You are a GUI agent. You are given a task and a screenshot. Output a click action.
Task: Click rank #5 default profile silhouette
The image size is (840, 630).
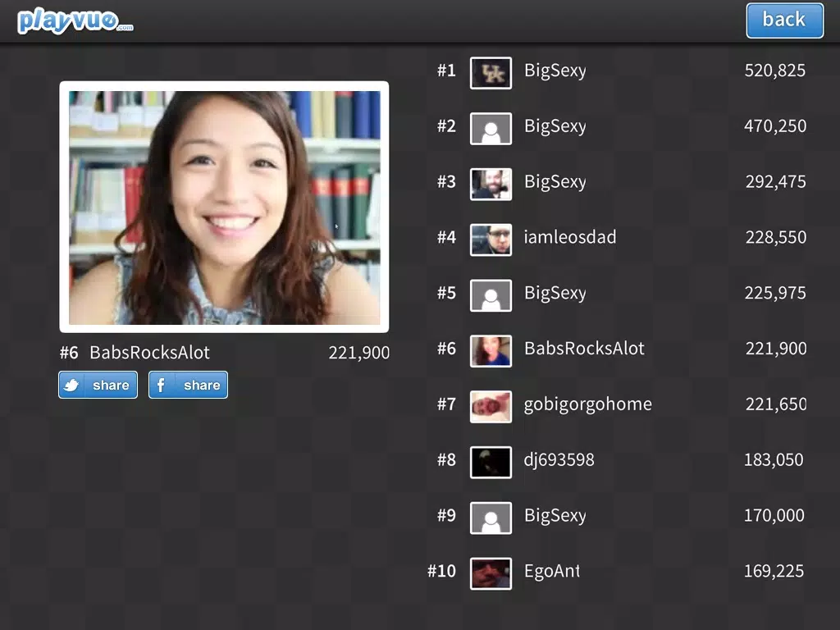coord(491,295)
